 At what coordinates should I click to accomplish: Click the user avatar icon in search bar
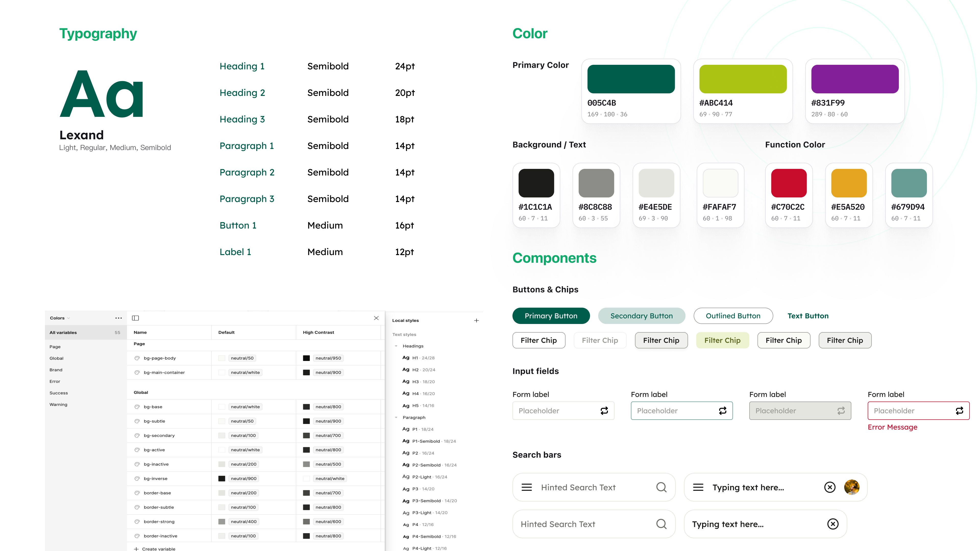[x=851, y=487]
